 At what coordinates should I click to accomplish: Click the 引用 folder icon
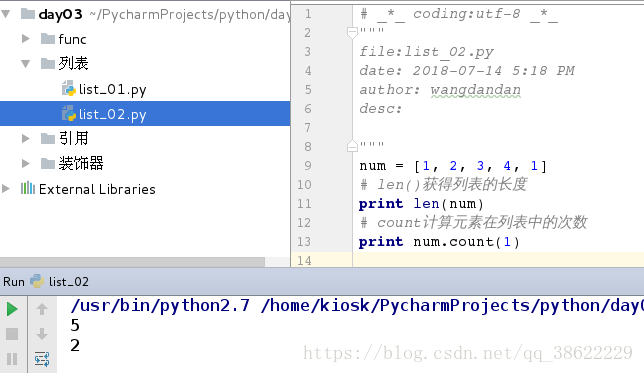(48, 138)
